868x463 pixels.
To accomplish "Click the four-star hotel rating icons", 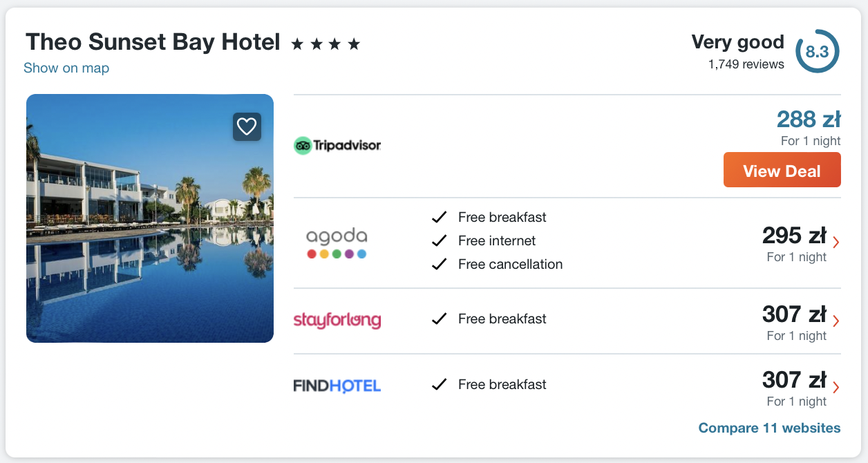I will pyautogui.click(x=325, y=45).
